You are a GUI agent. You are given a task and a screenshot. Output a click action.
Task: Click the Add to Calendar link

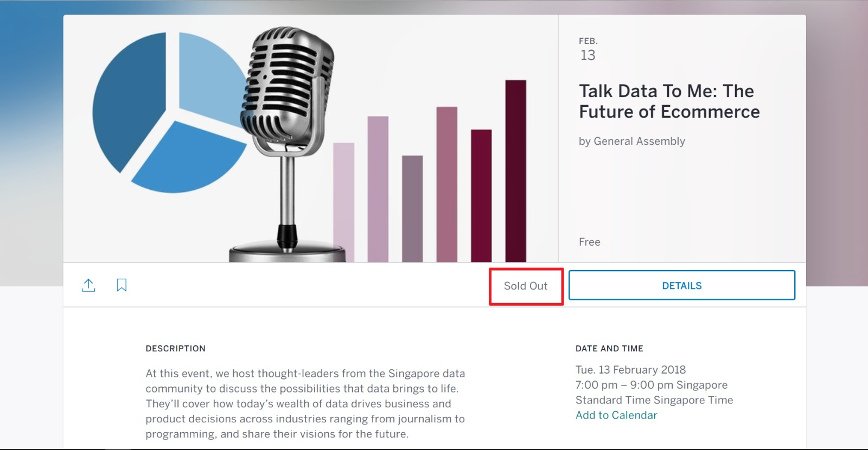pyautogui.click(x=616, y=415)
